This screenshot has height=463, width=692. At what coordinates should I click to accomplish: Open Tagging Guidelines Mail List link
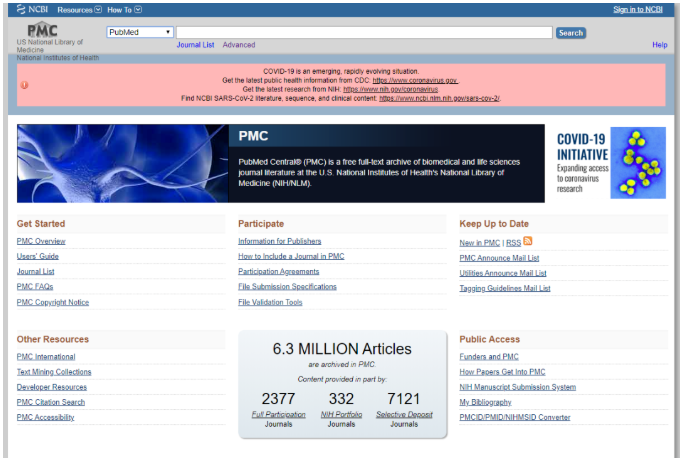[x=505, y=288]
